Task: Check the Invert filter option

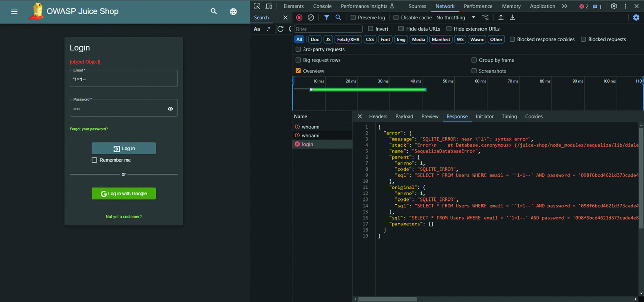Action: pyautogui.click(x=370, y=29)
